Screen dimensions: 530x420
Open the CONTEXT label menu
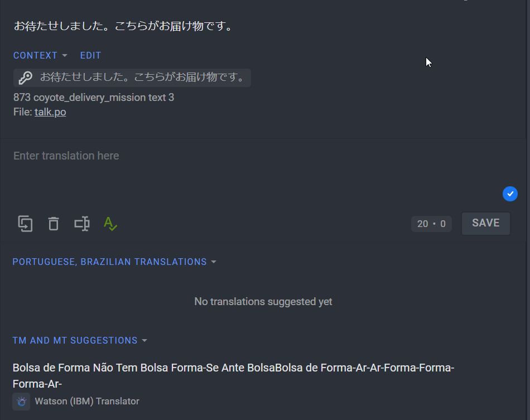click(35, 55)
